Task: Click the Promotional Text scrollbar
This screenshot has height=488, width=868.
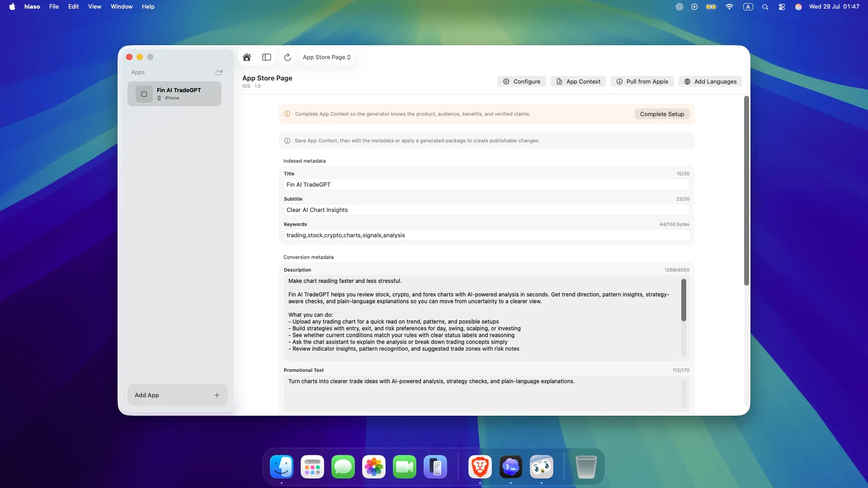Action: click(x=684, y=393)
